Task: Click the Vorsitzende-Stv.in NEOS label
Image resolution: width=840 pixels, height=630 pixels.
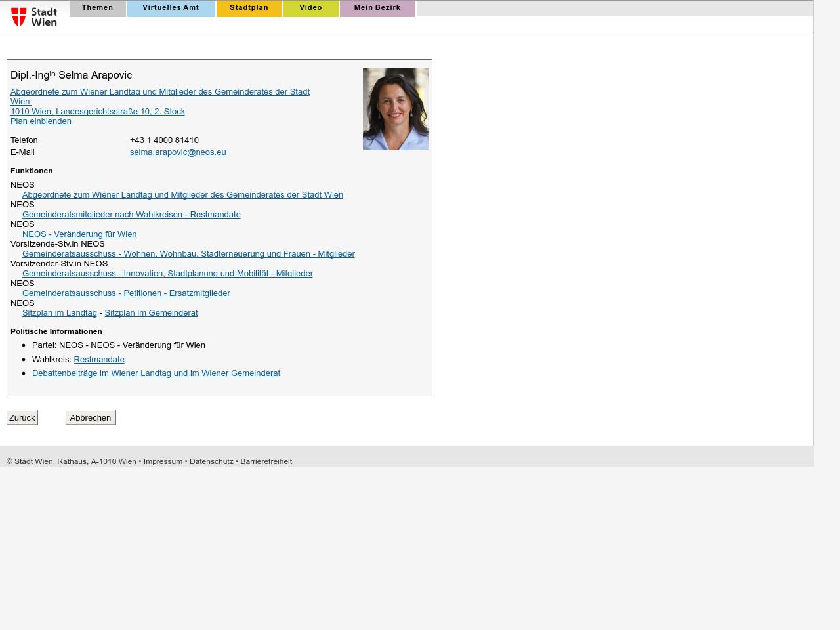Action: click(58, 244)
